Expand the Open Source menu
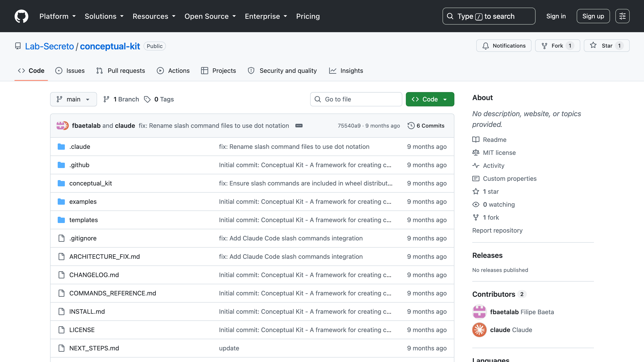 (210, 16)
